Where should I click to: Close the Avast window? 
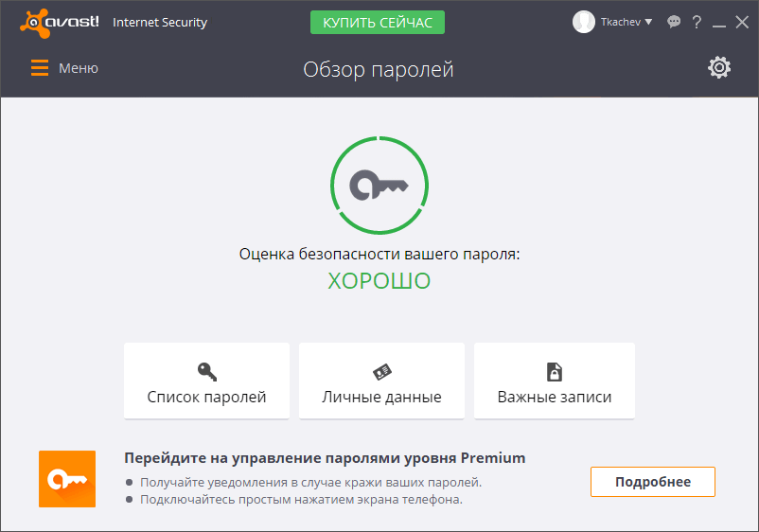click(742, 22)
